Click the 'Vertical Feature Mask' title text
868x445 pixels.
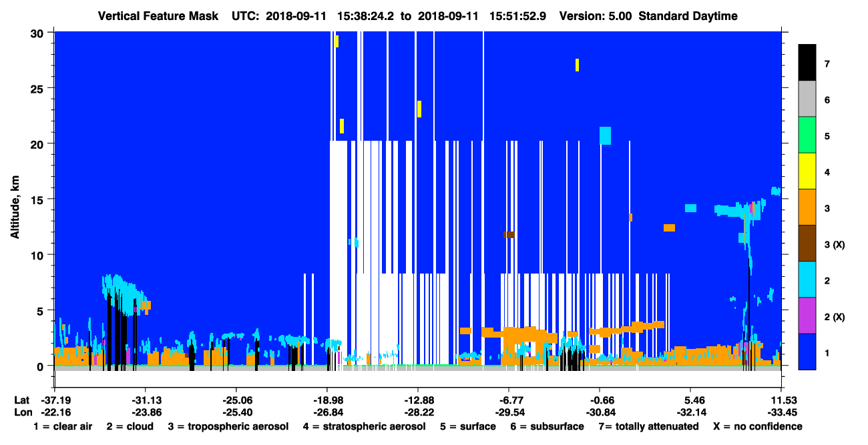click(158, 16)
